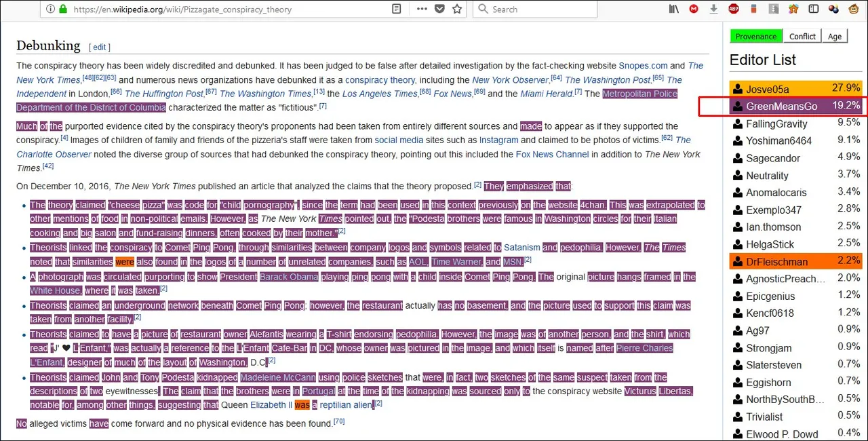Open Miami Herald link

[x=547, y=94]
